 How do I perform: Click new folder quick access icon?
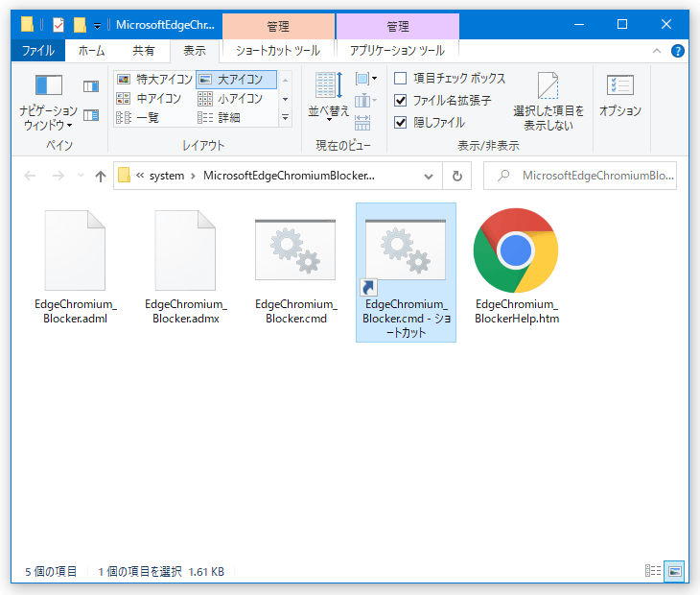click(x=80, y=25)
